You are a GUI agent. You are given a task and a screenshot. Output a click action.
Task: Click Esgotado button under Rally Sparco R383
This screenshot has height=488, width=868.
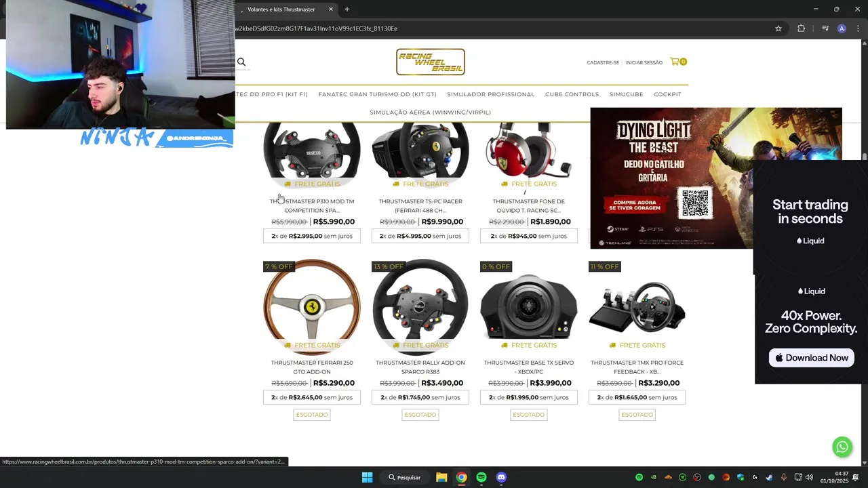point(420,415)
